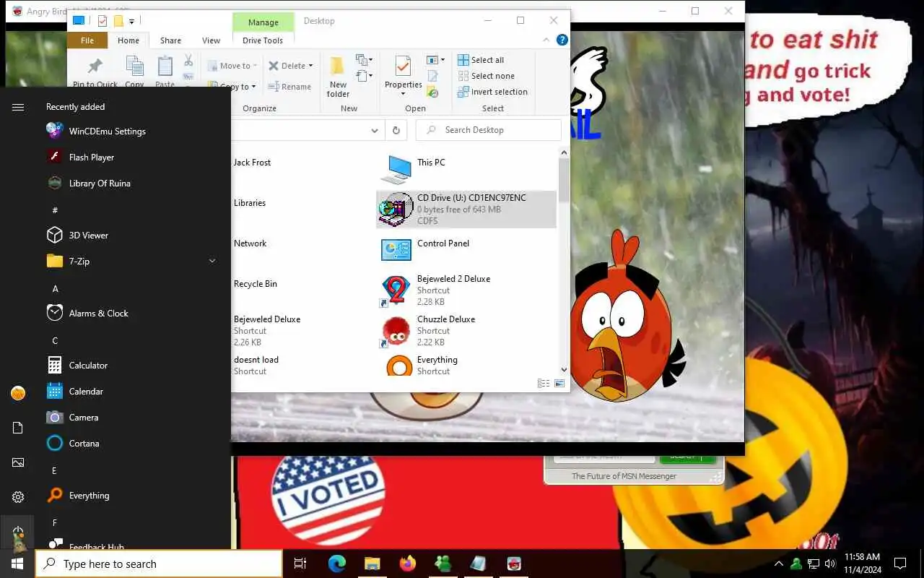The width and height of the screenshot is (924, 578).
Task: Create New folder from ribbon
Action: tap(338, 77)
